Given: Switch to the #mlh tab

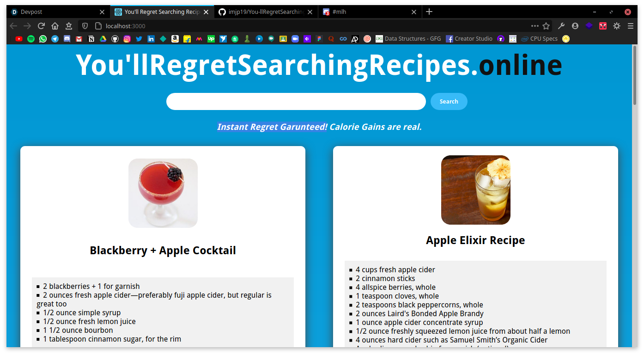Looking at the screenshot, I should point(370,12).
